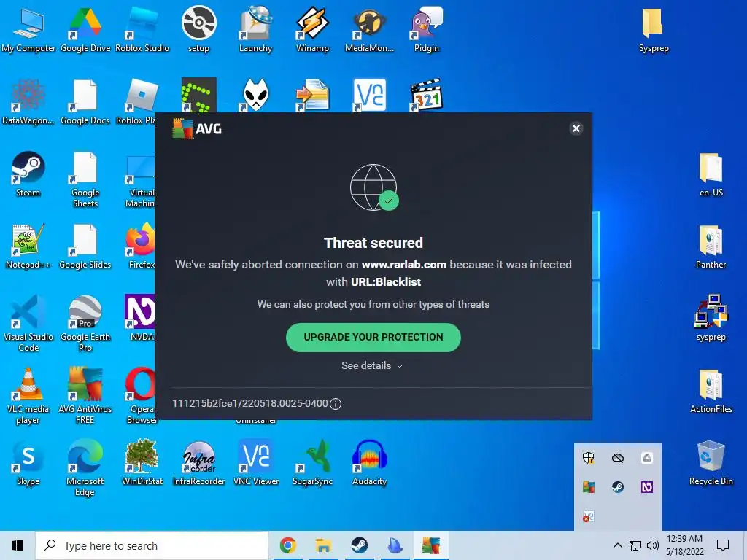The image size is (747, 560).
Task: Launch Pidgin messenger icon
Action: tap(426, 29)
